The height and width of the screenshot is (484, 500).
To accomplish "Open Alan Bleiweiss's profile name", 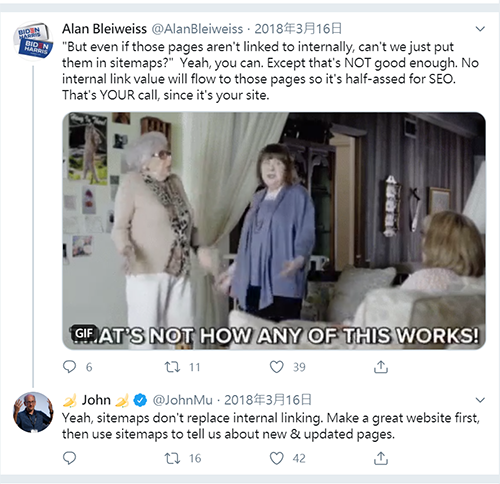I will pos(104,29).
